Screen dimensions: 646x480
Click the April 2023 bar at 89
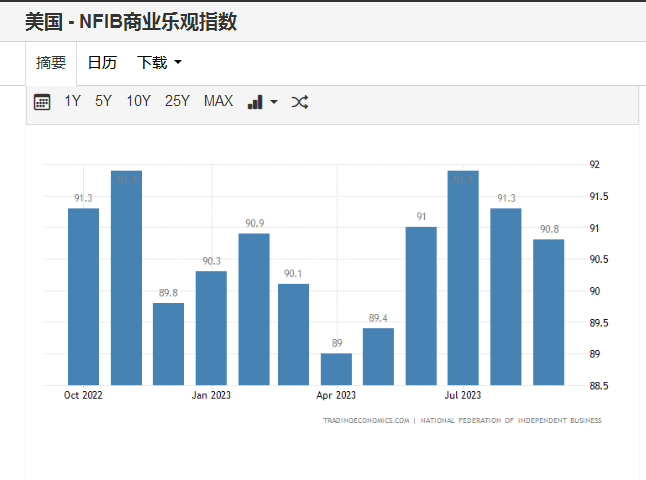click(336, 368)
